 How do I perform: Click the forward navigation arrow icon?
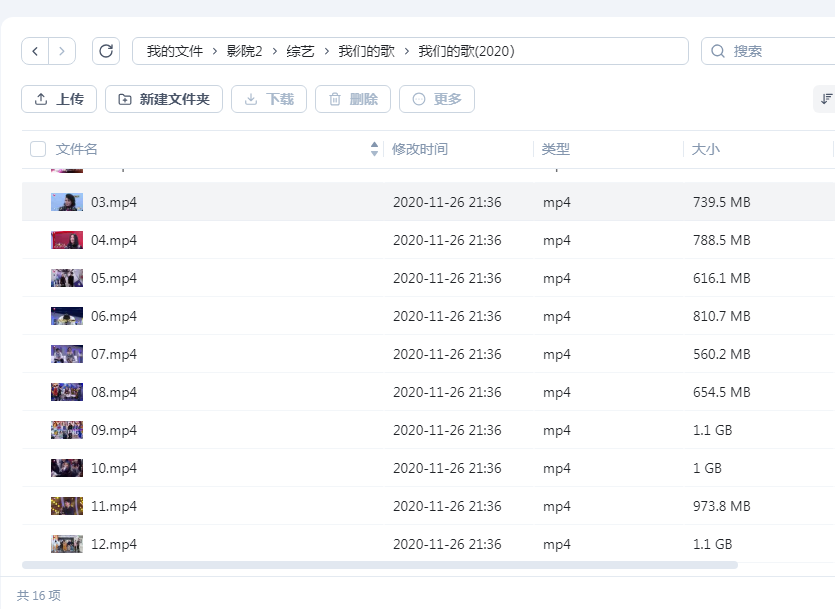coord(60,51)
